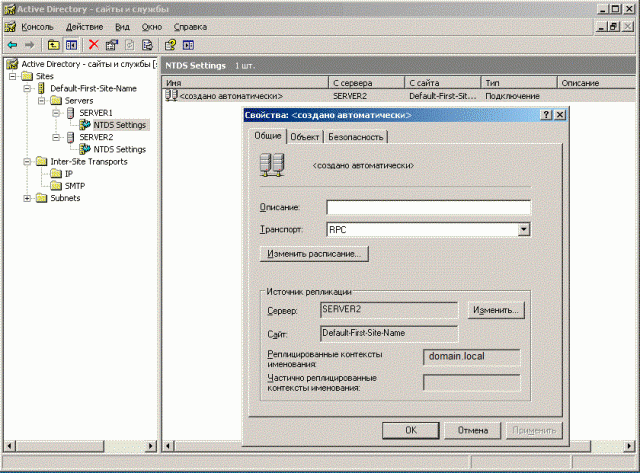Click the MMC icon in menu bar
The height and width of the screenshot is (473, 640).
pos(10,27)
